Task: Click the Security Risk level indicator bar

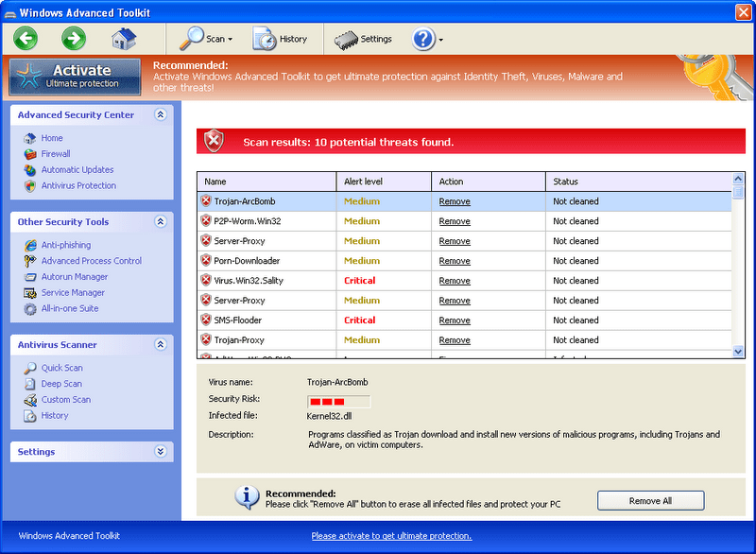Action: 338,401
